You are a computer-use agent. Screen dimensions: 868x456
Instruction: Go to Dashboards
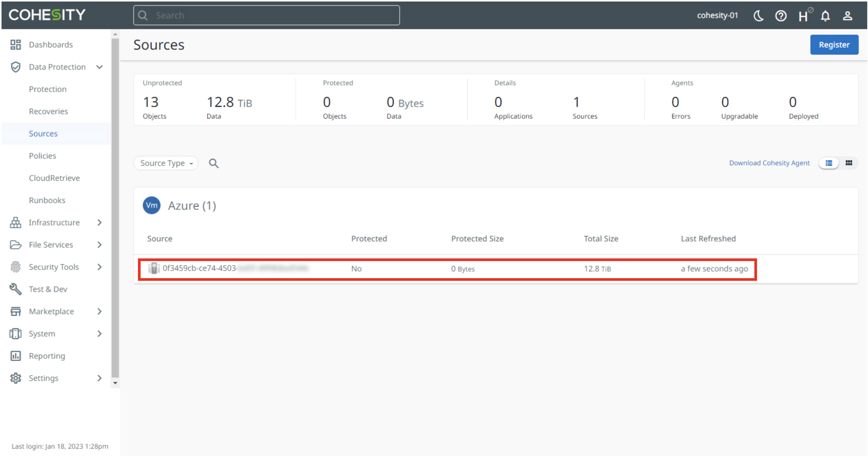click(51, 44)
